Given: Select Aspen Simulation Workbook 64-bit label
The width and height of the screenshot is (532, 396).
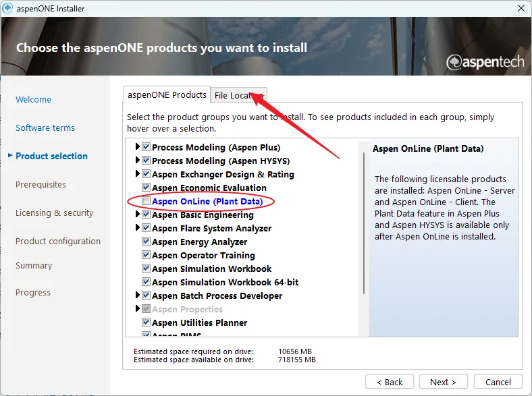Looking at the screenshot, I should coord(225,282).
